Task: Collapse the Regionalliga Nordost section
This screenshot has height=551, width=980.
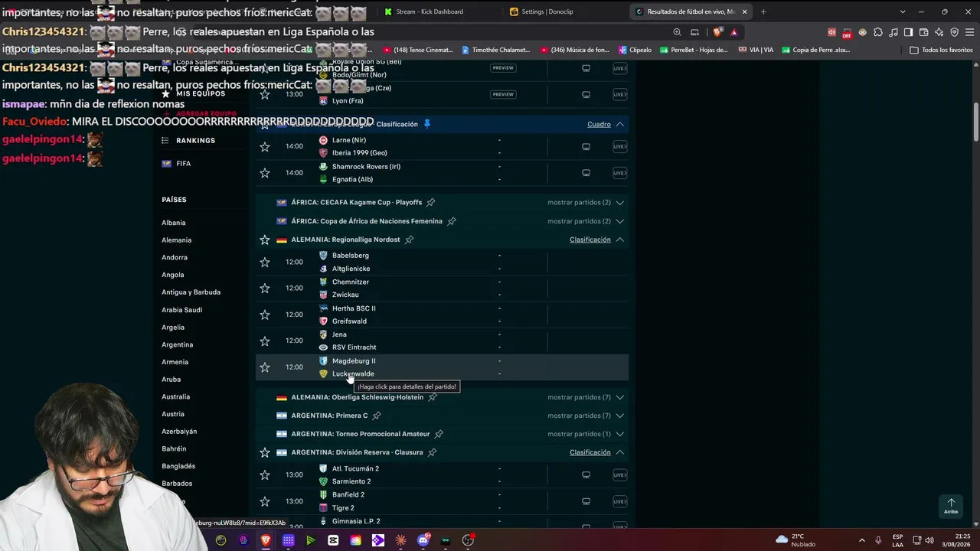Action: point(620,240)
